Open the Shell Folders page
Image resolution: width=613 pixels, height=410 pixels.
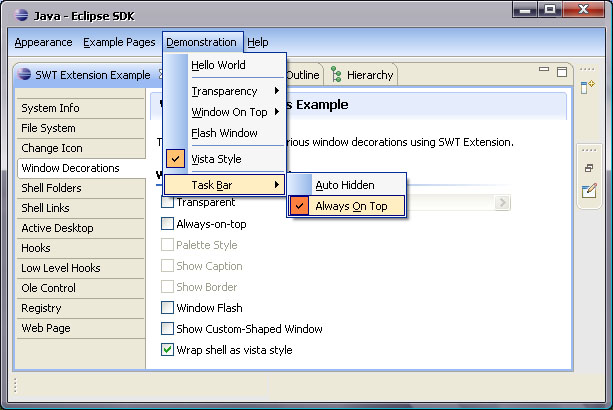pyautogui.click(x=81, y=188)
